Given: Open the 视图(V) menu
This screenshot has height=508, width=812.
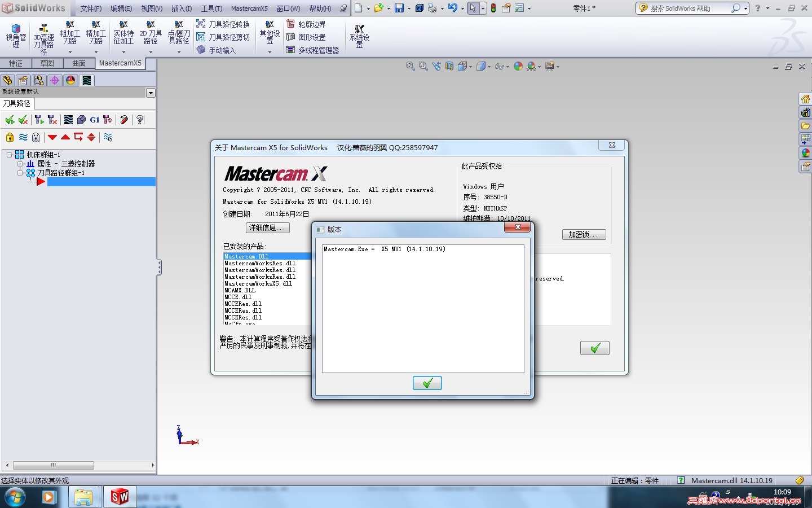Looking at the screenshot, I should click(152, 8).
